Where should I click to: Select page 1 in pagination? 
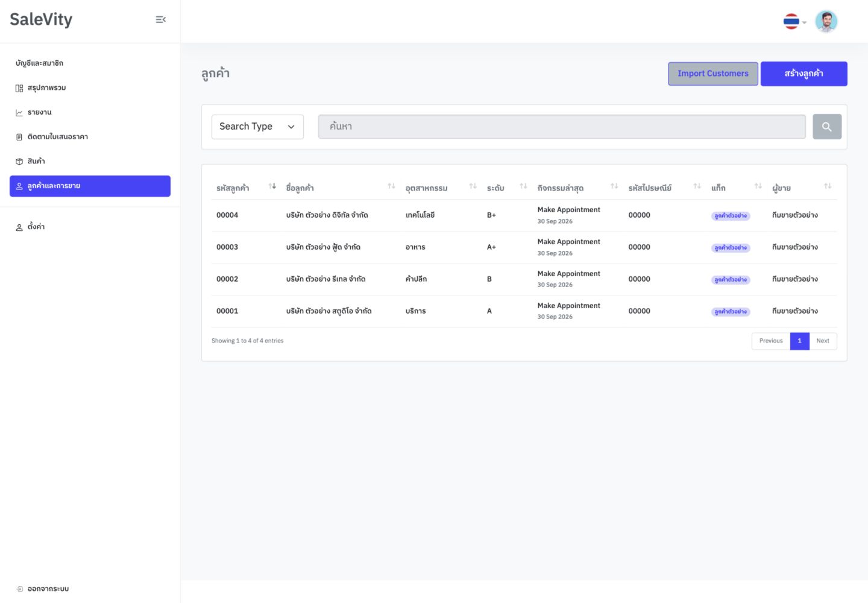coord(800,341)
